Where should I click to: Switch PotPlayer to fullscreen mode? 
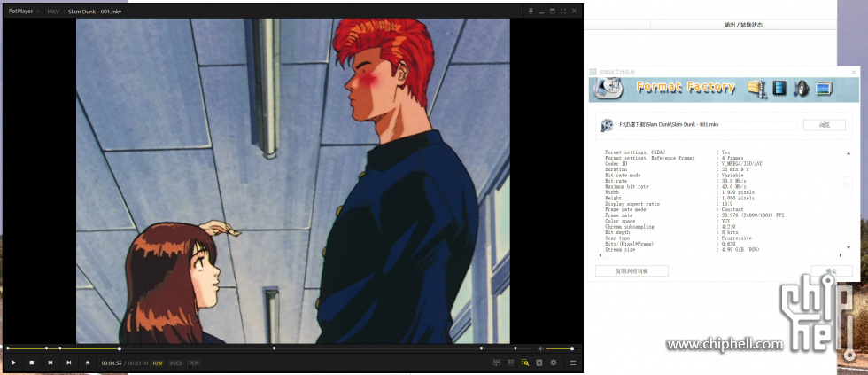pos(563,11)
